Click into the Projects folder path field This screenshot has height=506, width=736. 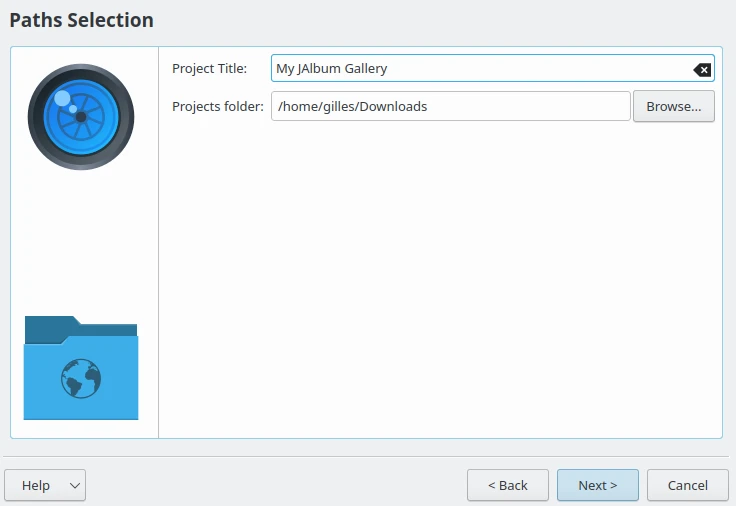pyautogui.click(x=450, y=106)
